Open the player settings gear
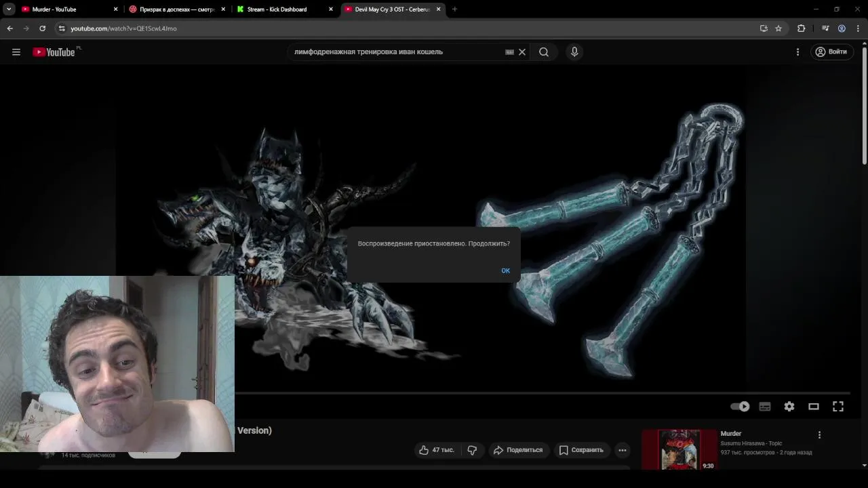868x488 pixels. (789, 407)
